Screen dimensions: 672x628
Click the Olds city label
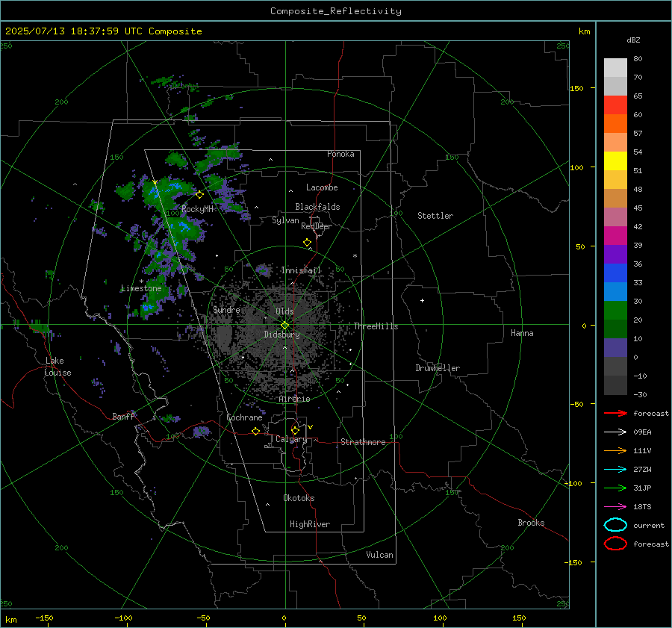284,311
